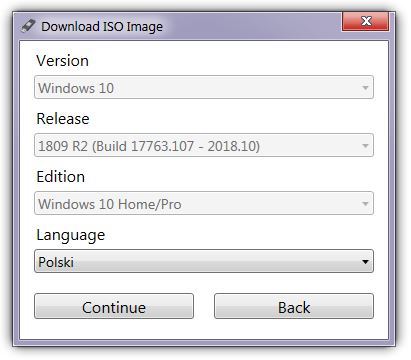Click the Edition label text
This screenshot has height=360, width=411.
pos(61,177)
